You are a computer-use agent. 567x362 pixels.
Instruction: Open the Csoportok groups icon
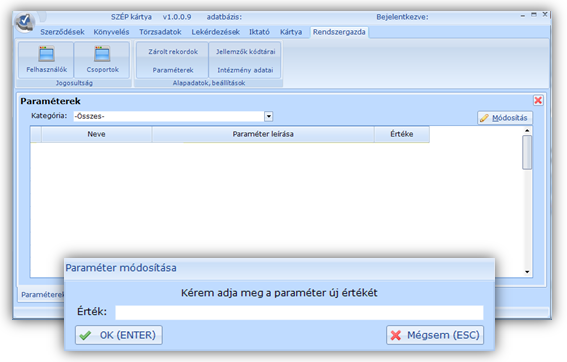(102, 60)
